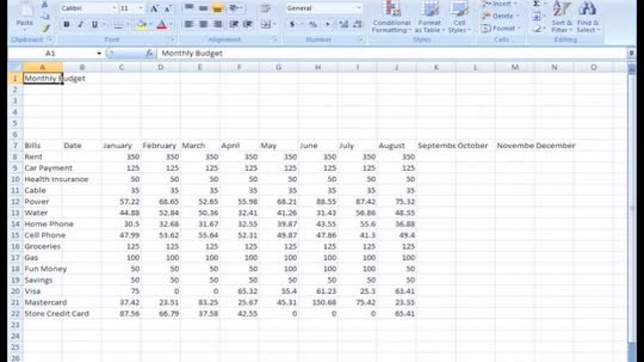The image size is (644, 362).
Task: Click the Orientation text angle icon
Action: (x=235, y=8)
